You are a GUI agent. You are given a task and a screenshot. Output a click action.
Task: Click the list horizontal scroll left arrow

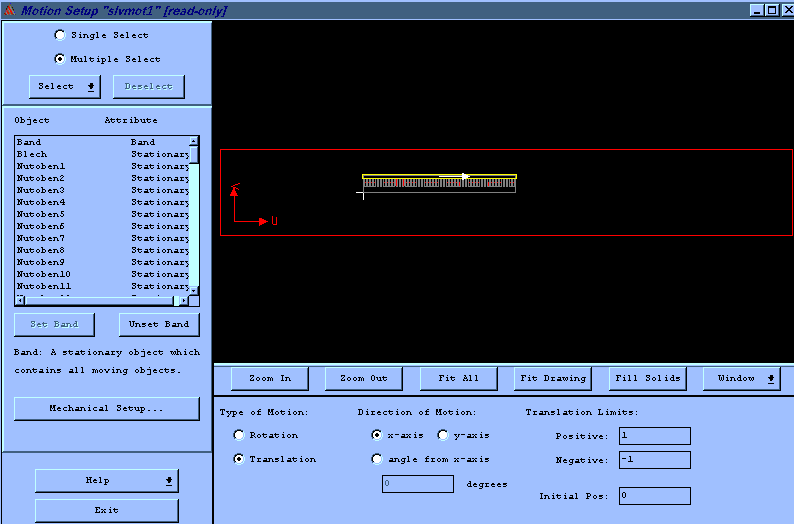click(x=20, y=301)
